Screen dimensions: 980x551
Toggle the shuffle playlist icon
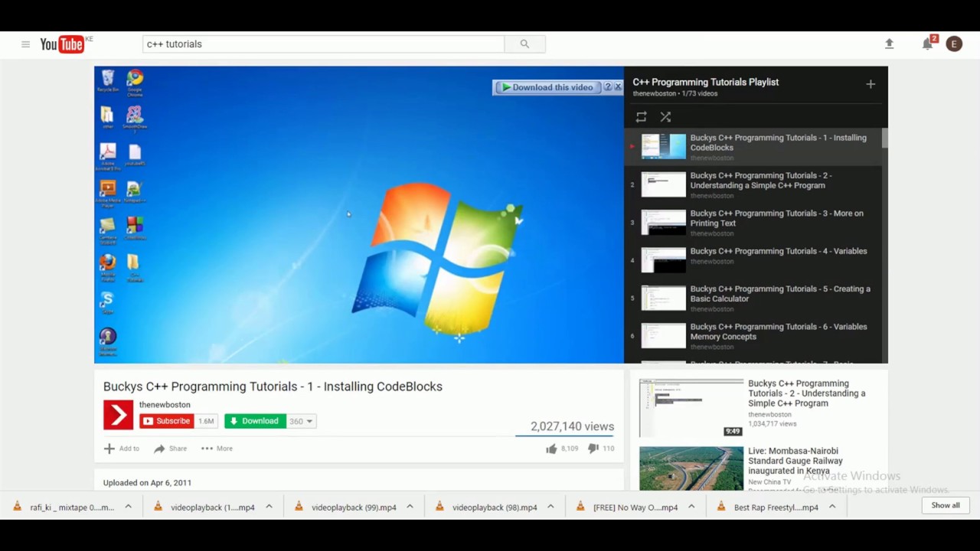click(x=665, y=117)
